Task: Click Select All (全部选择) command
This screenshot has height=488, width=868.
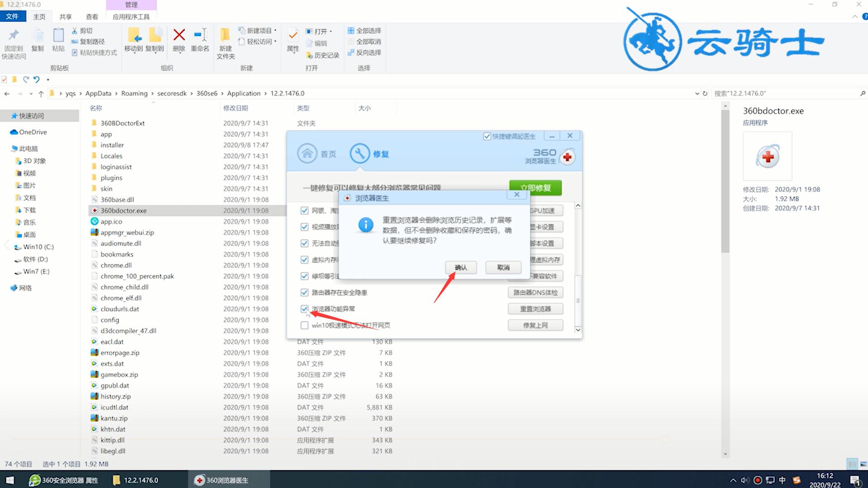Action: click(364, 30)
